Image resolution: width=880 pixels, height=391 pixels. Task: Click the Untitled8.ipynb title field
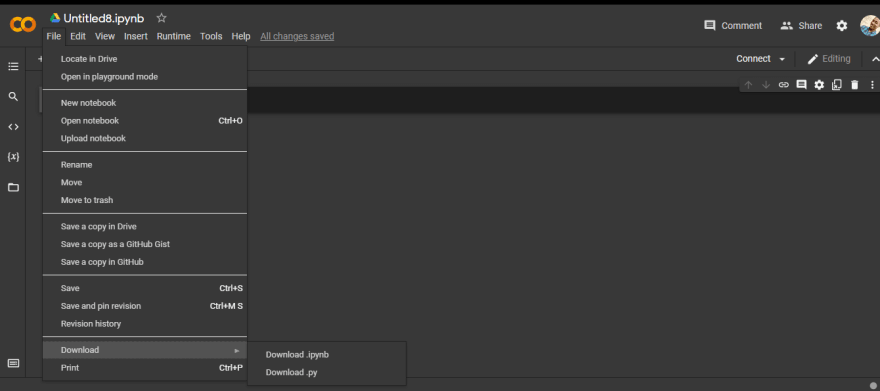(104, 19)
